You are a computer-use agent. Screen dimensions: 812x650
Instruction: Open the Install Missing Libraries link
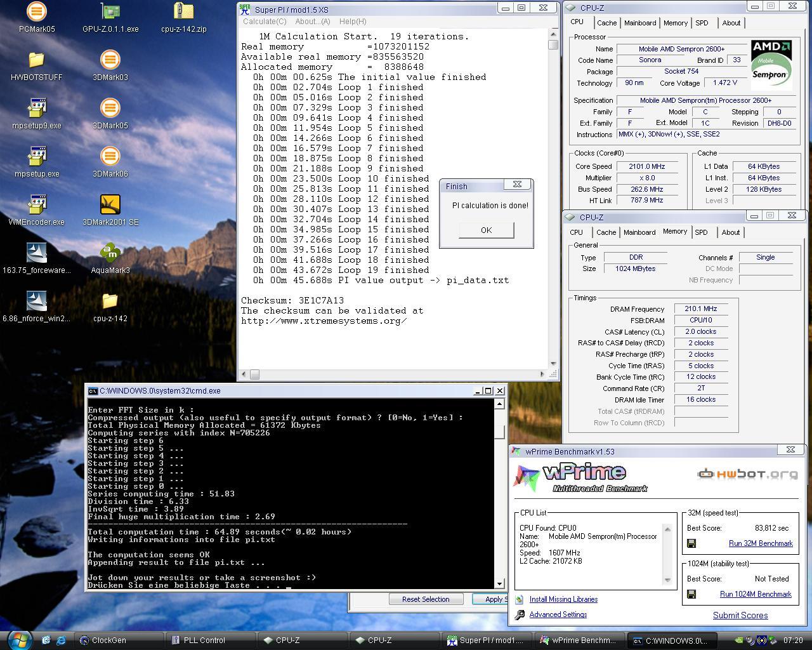click(x=563, y=599)
